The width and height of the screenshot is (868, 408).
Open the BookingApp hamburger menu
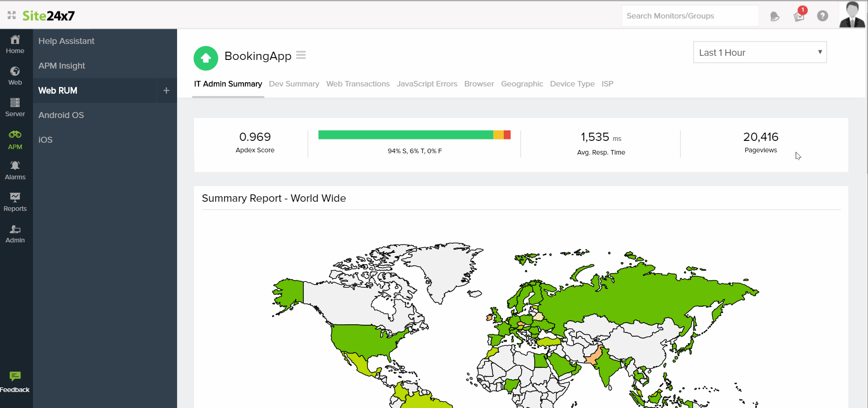tap(301, 55)
